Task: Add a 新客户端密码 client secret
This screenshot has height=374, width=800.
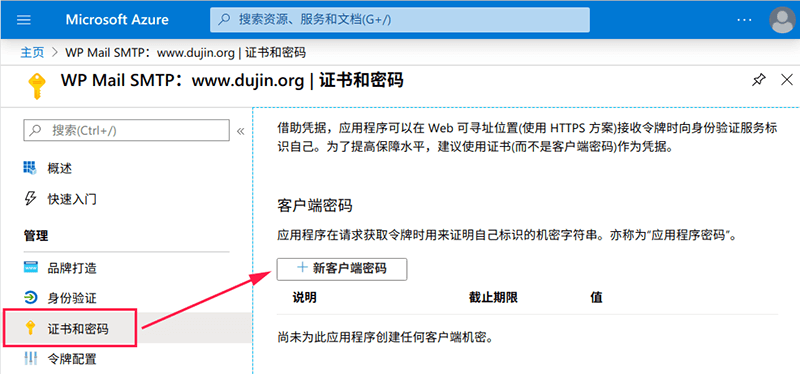Action: 342,269
